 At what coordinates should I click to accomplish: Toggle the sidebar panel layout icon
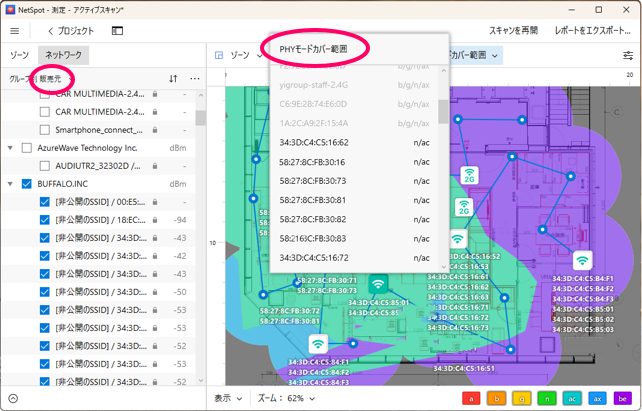click(117, 31)
